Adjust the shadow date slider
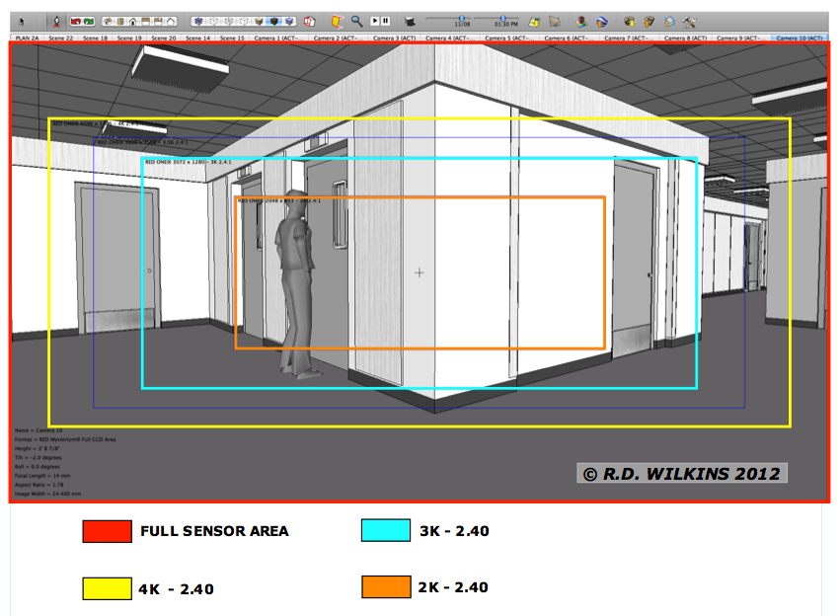This screenshot has width=840, height=616. pos(461,18)
